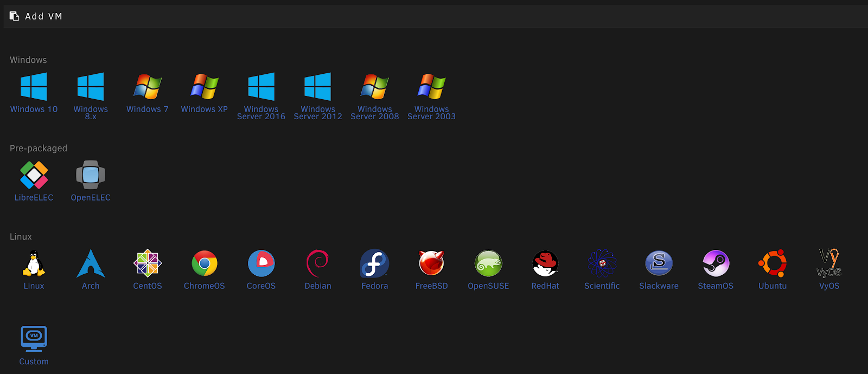Open the CentOS text link
Viewport: 868px width, 374px height.
click(x=148, y=286)
